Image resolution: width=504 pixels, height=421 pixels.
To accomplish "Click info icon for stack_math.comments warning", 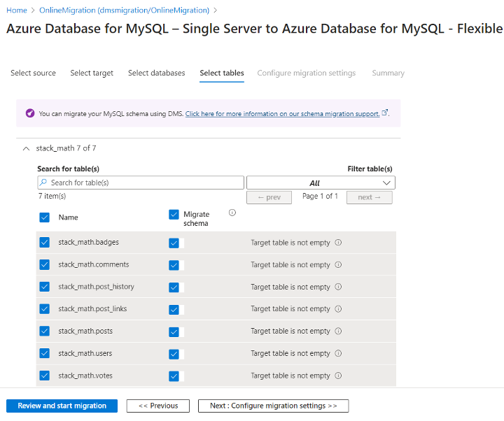I will click(338, 265).
